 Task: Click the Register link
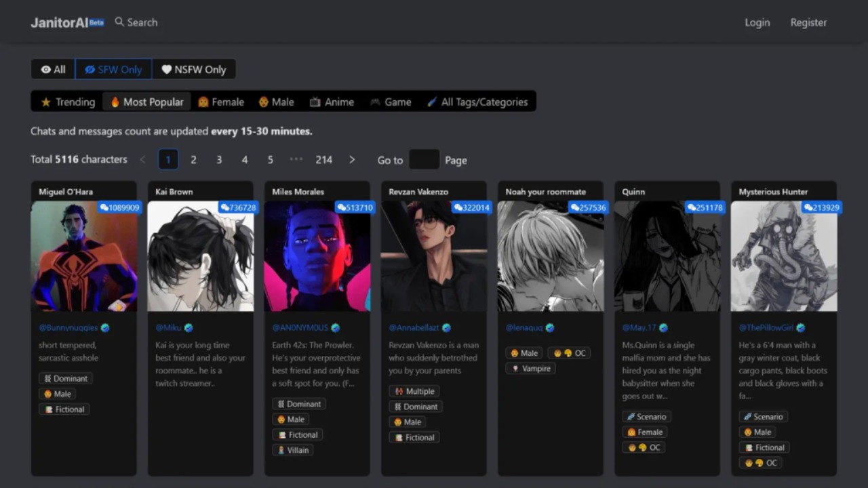pyautogui.click(x=808, y=22)
